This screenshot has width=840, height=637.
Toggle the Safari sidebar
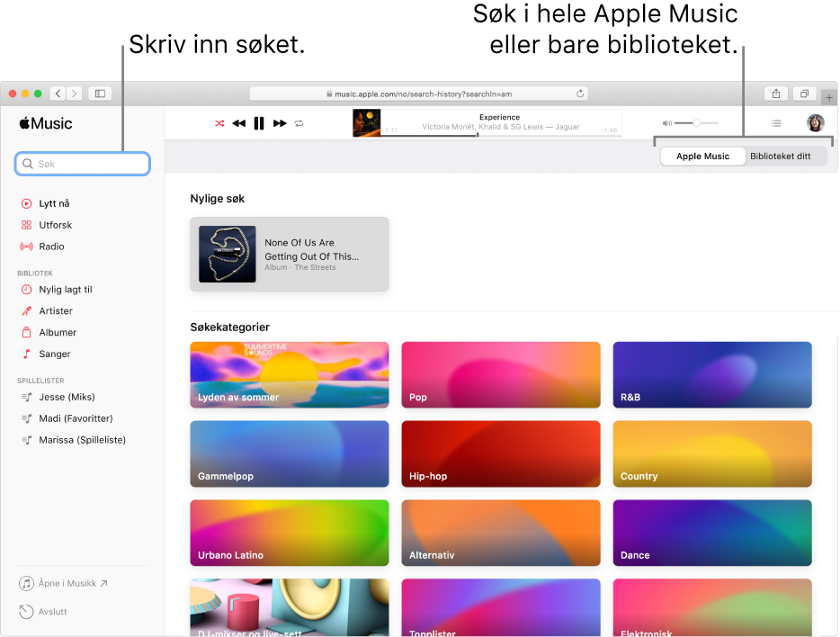tap(100, 94)
